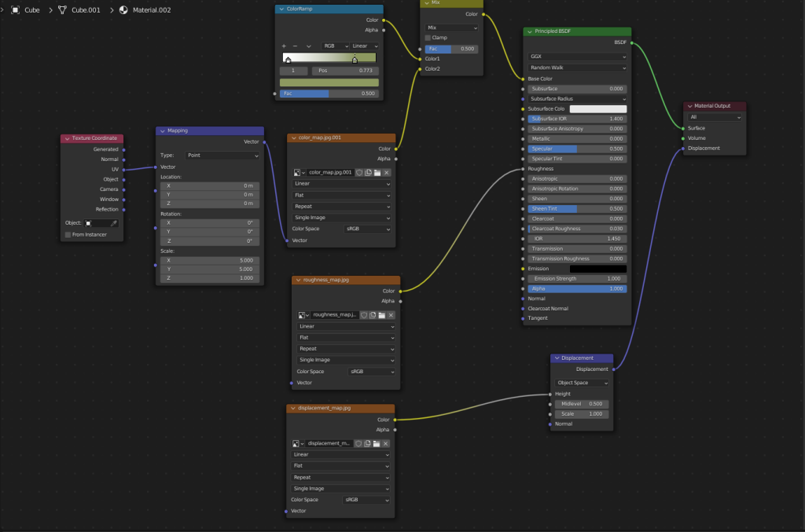The height and width of the screenshot is (532, 805).
Task: Click the ColorRamp green color swatch
Action: pyautogui.click(x=330, y=82)
